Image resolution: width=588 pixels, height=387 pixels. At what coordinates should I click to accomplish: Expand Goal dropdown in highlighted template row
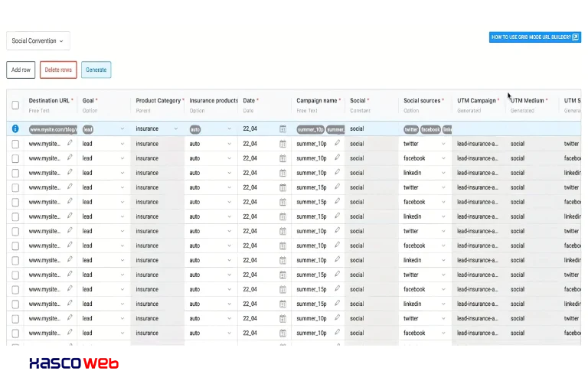[122, 129]
